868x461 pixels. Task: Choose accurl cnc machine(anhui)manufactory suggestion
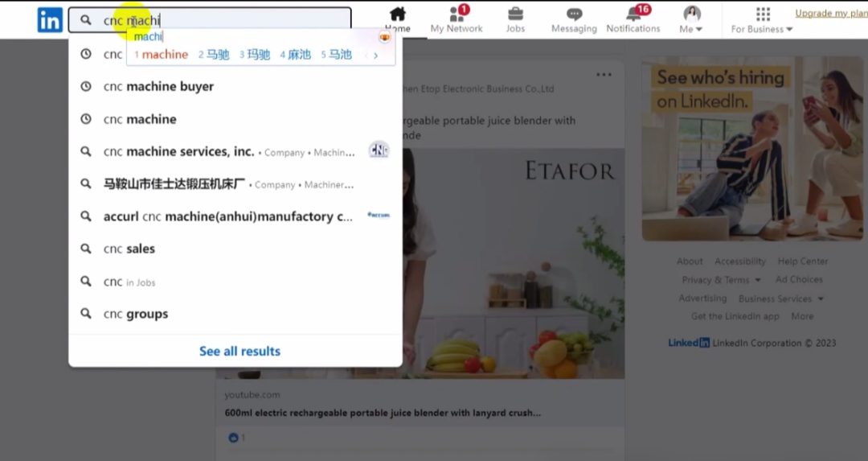click(235, 216)
